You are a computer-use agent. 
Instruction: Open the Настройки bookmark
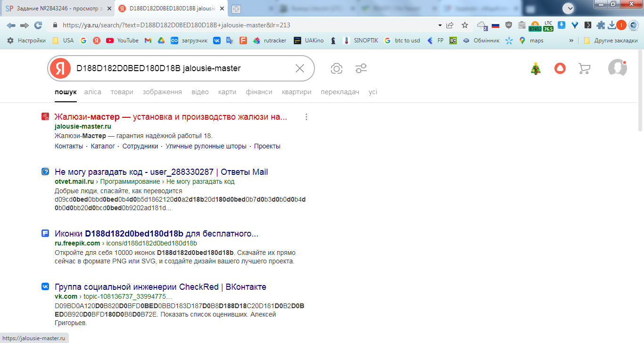[26, 41]
